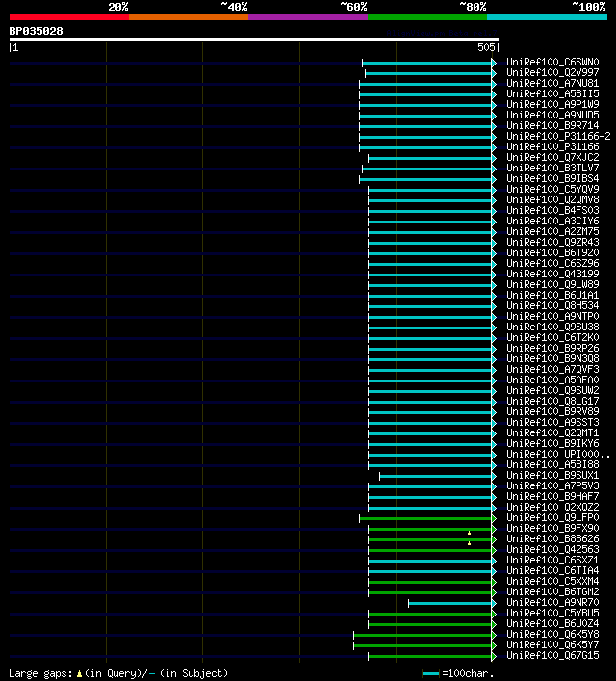
Task: Click the UniRef100_Q43199 label
Action: point(552,275)
